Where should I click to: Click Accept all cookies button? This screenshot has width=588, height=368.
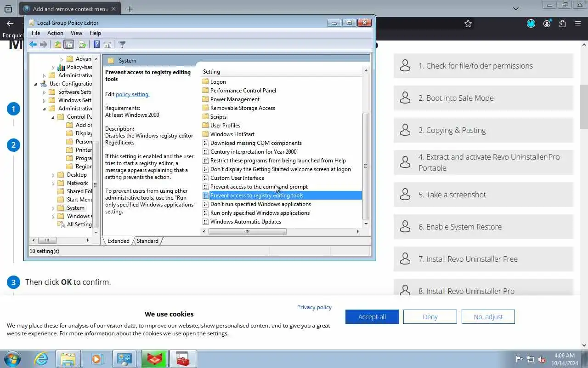372,317
